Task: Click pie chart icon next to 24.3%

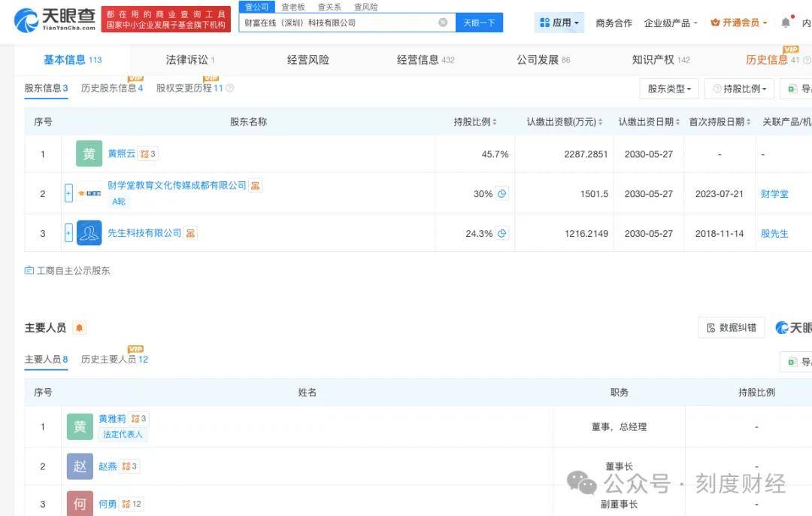Action: click(501, 234)
